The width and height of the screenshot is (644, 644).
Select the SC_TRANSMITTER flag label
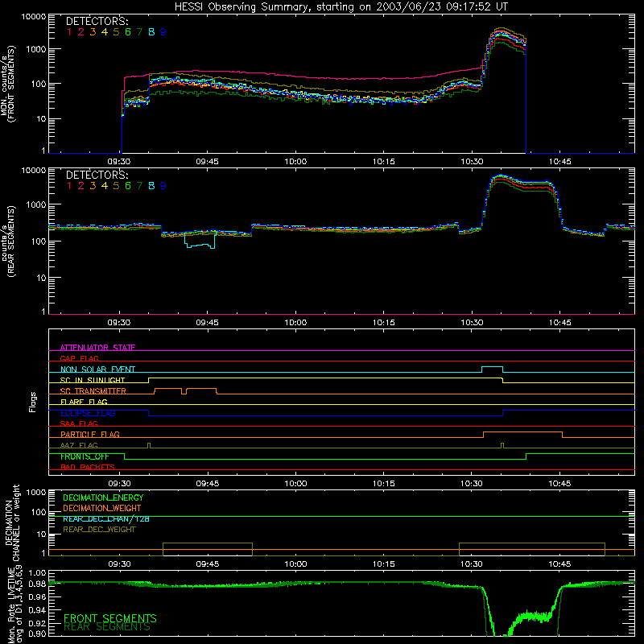pyautogui.click(x=93, y=391)
